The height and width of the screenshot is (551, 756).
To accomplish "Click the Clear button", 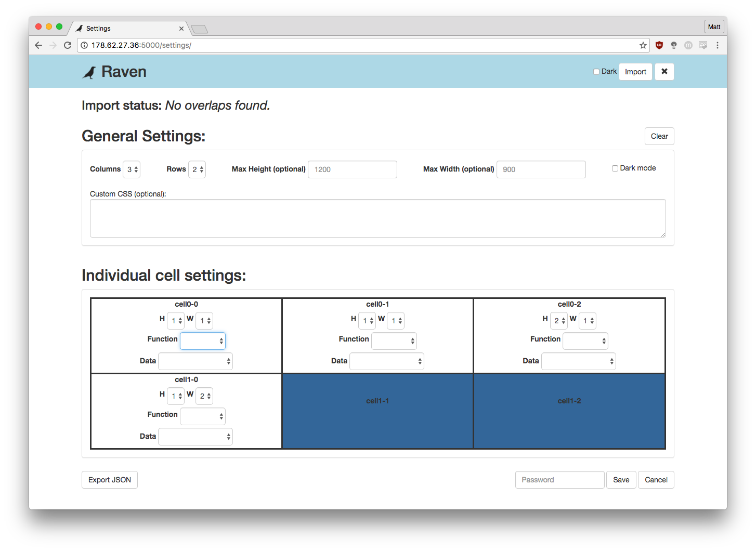I will pyautogui.click(x=659, y=136).
